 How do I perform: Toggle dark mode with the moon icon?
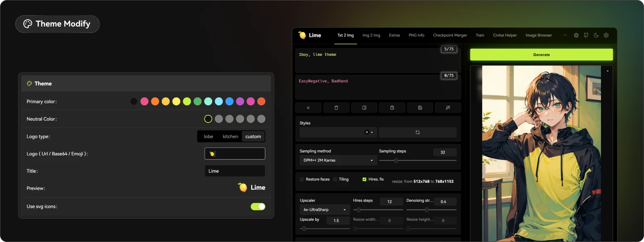pyautogui.click(x=596, y=35)
